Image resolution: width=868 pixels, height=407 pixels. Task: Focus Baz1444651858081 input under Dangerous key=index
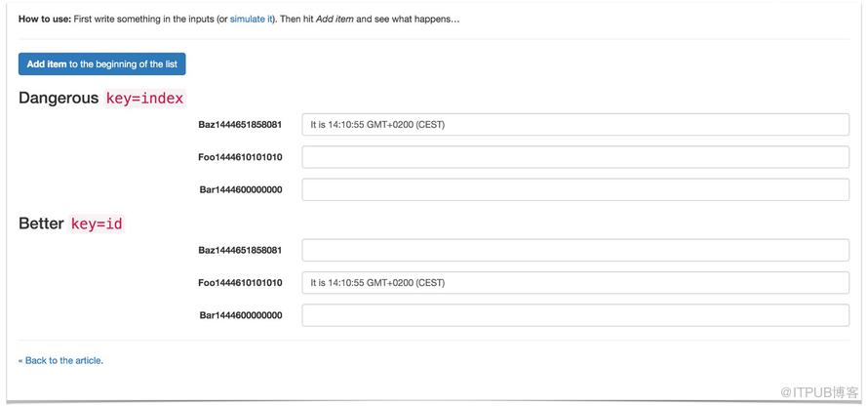pos(575,125)
